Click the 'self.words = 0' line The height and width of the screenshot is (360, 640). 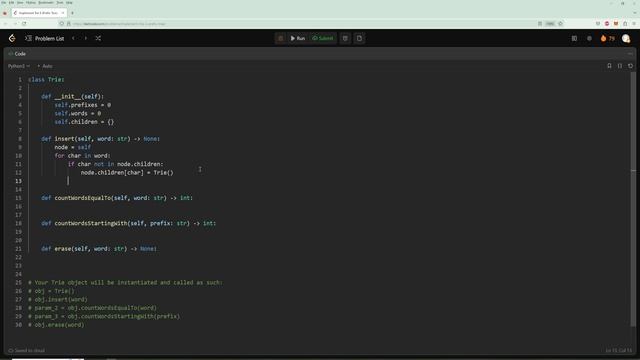pyautogui.click(x=78, y=113)
